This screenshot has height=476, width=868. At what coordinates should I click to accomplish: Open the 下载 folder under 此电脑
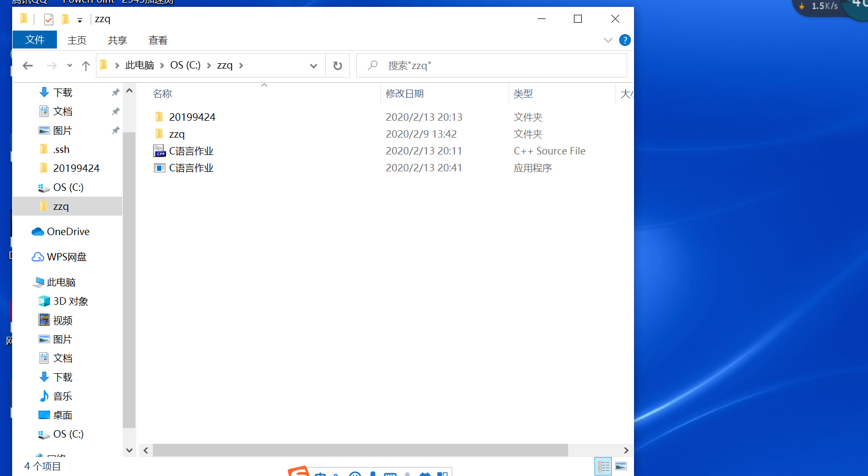(x=63, y=377)
